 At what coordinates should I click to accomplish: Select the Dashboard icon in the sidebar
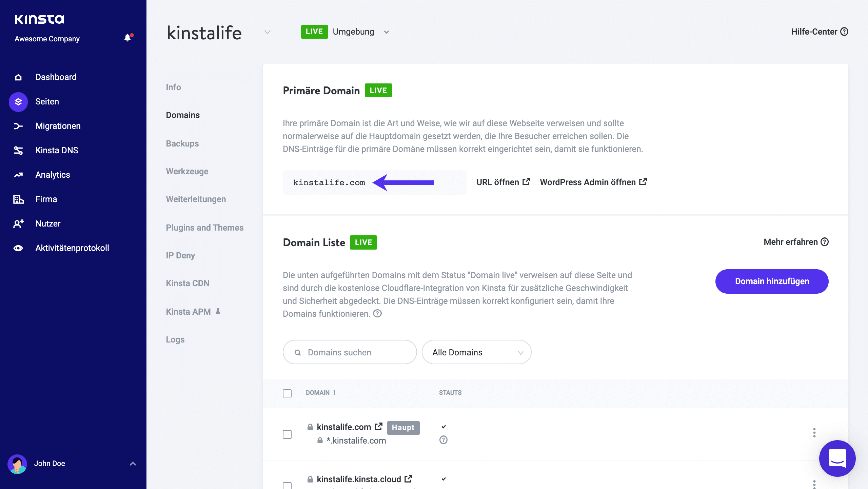click(18, 77)
